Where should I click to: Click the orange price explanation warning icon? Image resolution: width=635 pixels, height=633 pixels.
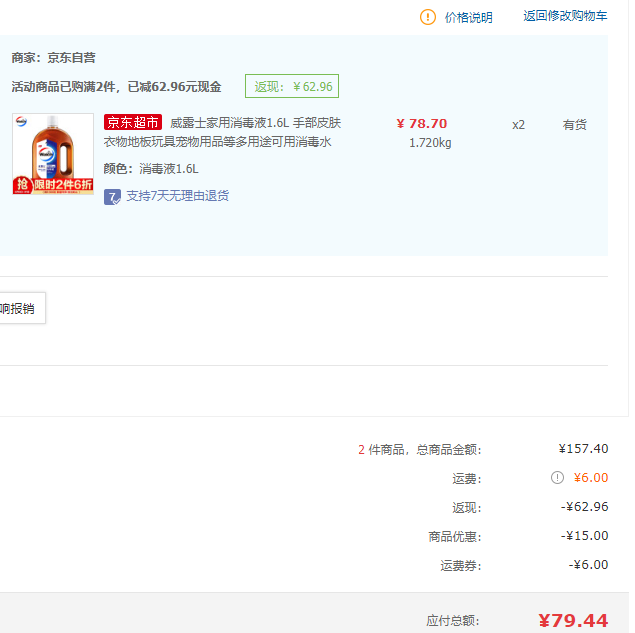pyautogui.click(x=428, y=17)
